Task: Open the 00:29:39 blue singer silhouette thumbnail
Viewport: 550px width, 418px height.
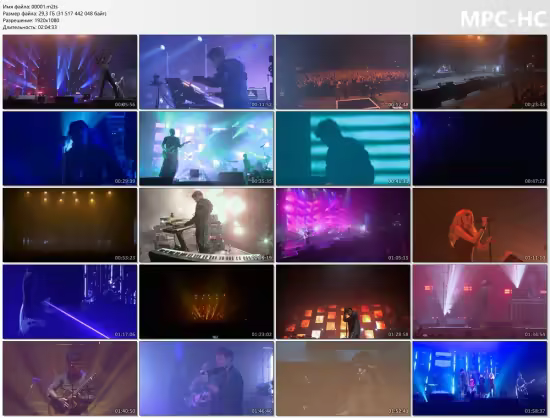Action: coord(70,148)
